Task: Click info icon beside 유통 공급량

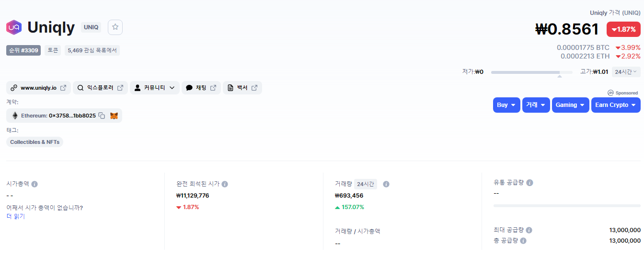Action: point(529,183)
